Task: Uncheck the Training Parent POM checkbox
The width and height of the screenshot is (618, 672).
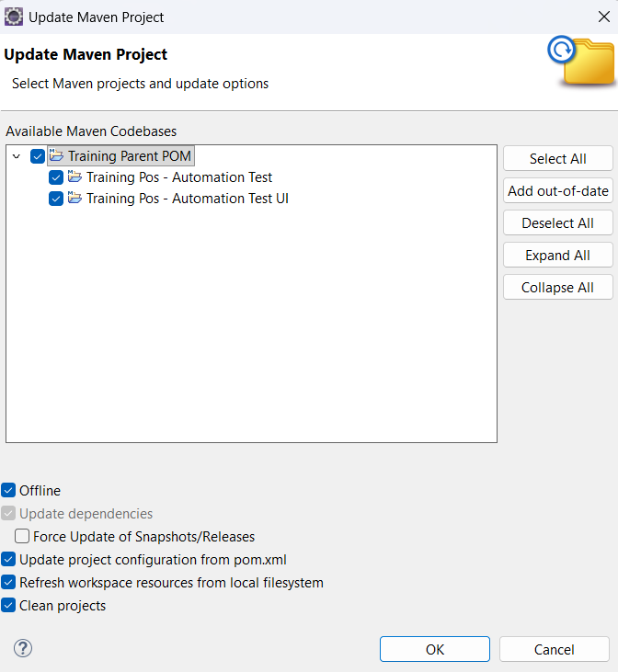Action: coord(38,156)
